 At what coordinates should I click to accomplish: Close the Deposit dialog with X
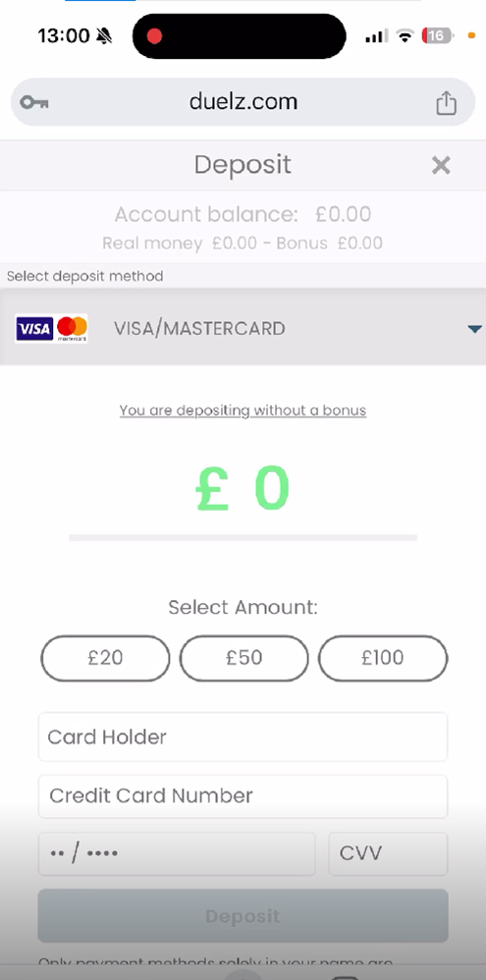click(441, 166)
